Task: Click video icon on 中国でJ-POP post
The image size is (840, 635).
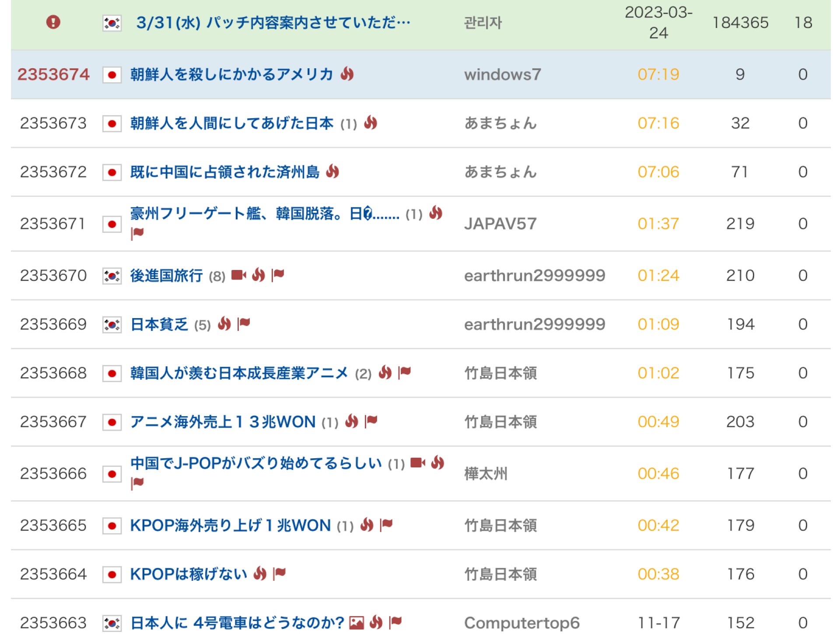Action: (x=418, y=463)
